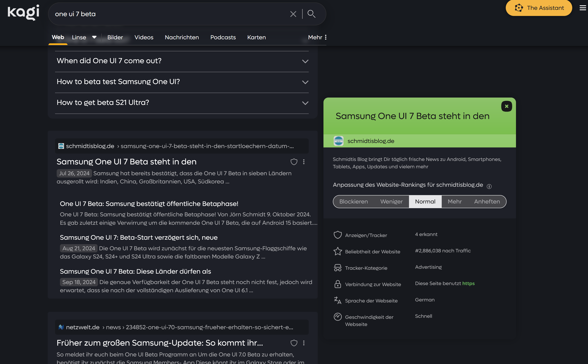This screenshot has height=364, width=588.
Task: Open three-dot menu for the schmidtisblog result
Action: (x=304, y=162)
